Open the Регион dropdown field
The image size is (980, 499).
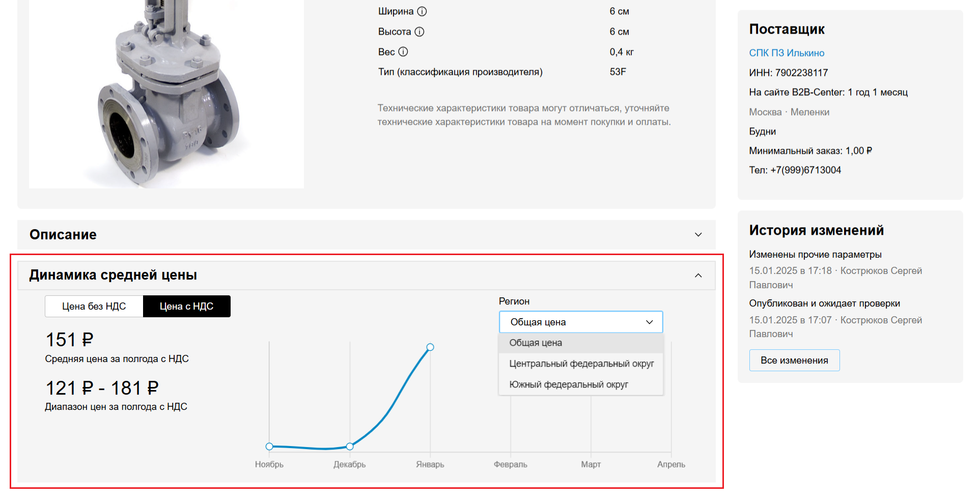click(580, 322)
